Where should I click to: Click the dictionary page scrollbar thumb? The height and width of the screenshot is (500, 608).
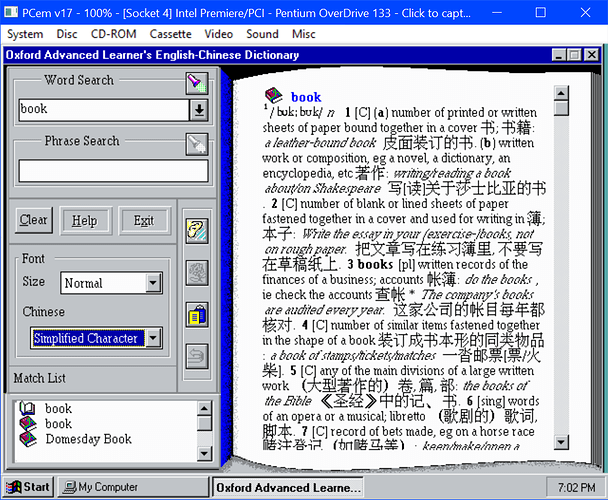click(x=561, y=108)
